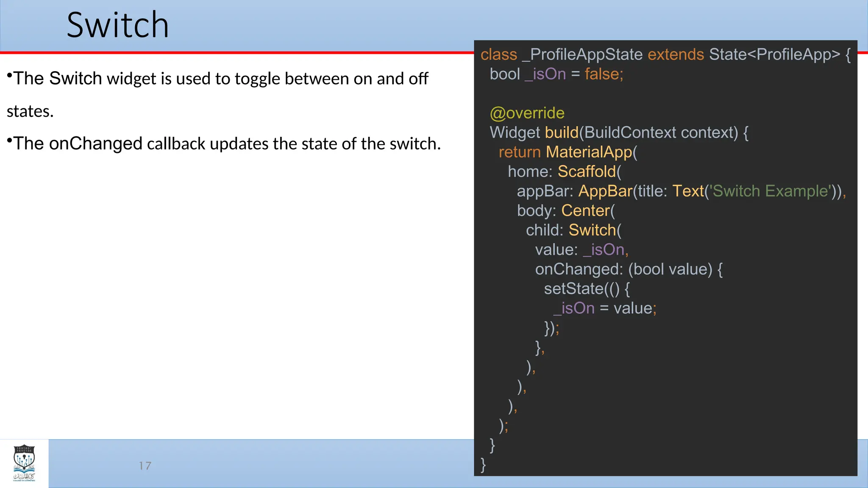Click the '@override' annotation in the code
Image resolution: width=868 pixels, height=488 pixels.
[x=527, y=113]
